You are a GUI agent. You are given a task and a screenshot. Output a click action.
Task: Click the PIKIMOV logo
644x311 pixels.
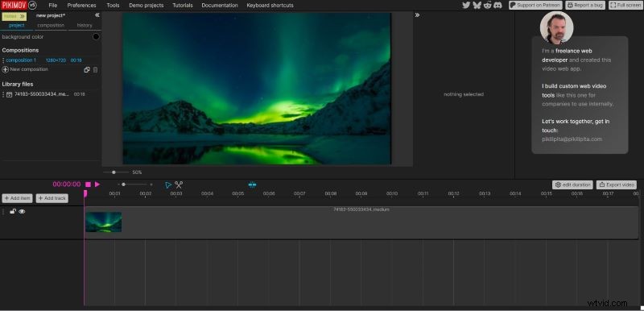coord(14,6)
